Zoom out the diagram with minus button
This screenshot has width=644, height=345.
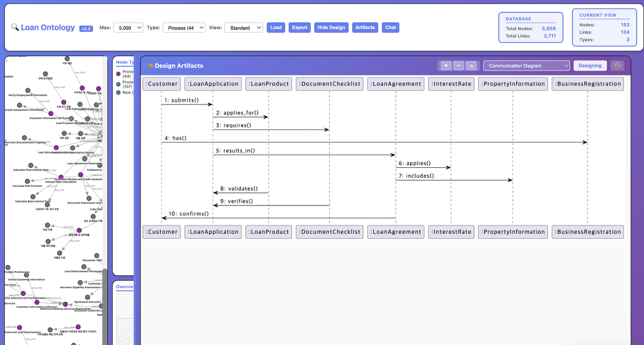[459, 66]
